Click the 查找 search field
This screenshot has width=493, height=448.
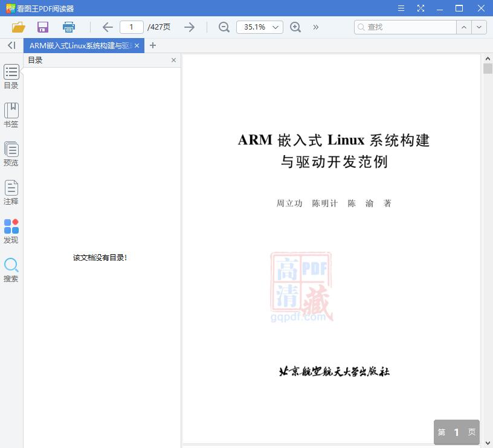[x=405, y=27]
